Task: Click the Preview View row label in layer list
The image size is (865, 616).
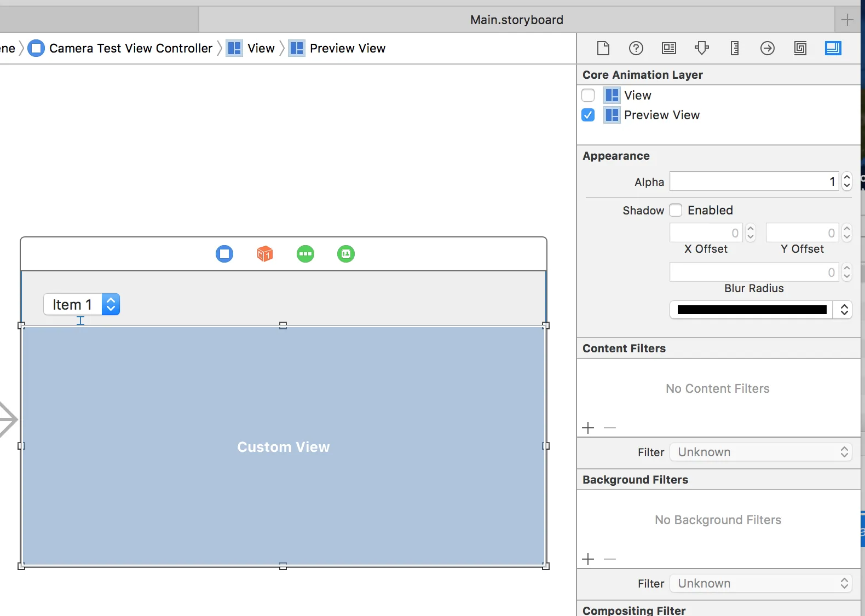Action: pyautogui.click(x=662, y=115)
